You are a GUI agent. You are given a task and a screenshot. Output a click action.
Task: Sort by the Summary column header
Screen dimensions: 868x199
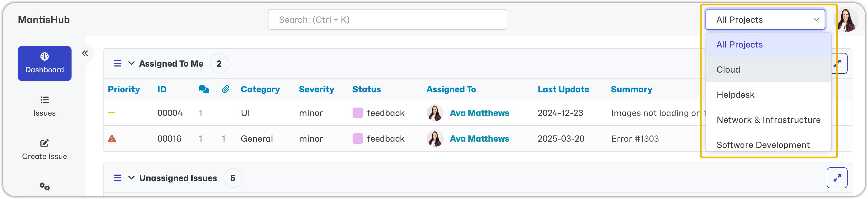click(632, 89)
